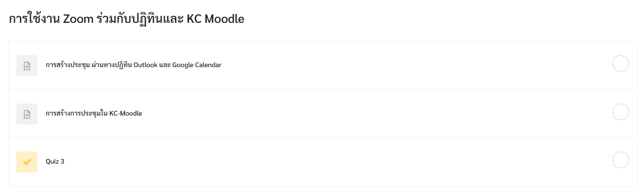Image resolution: width=644 pixels, height=193 pixels.
Task: Click the document icon beside the Outlook calendar lesson
Action: 27,65
